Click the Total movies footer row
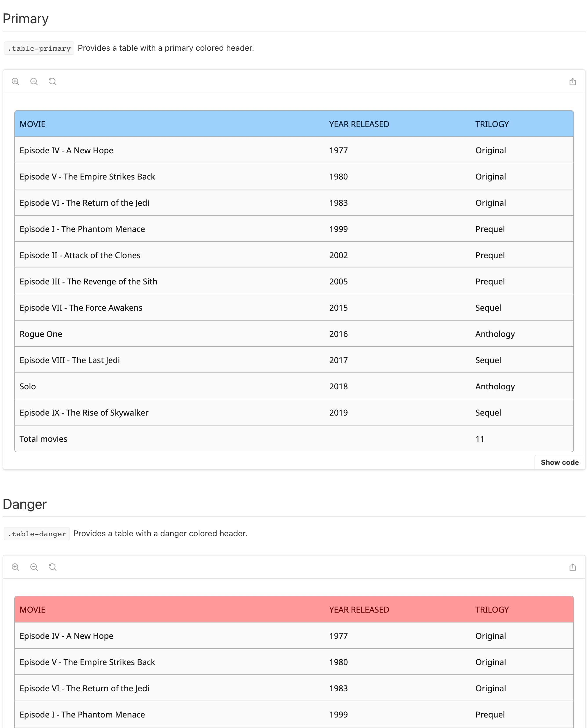This screenshot has height=728, width=587. (x=43, y=439)
